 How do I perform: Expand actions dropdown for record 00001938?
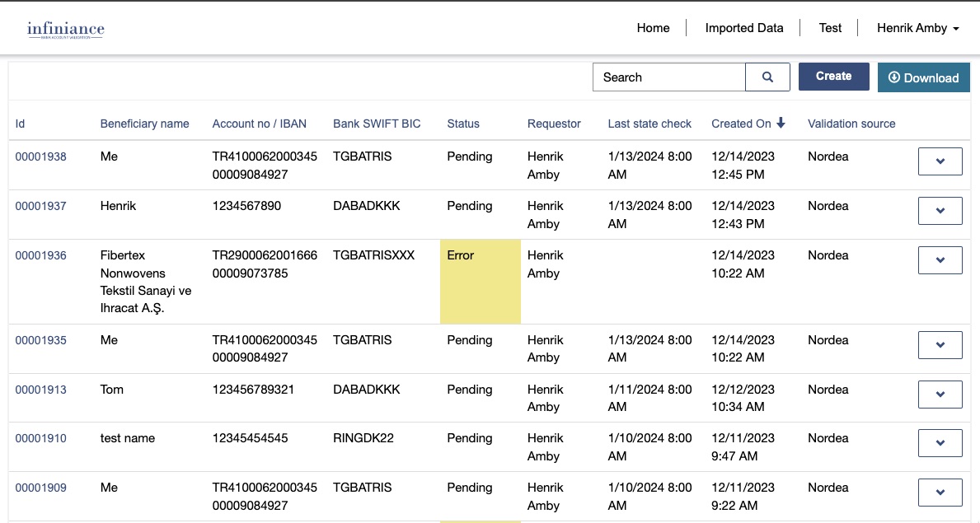[940, 161]
